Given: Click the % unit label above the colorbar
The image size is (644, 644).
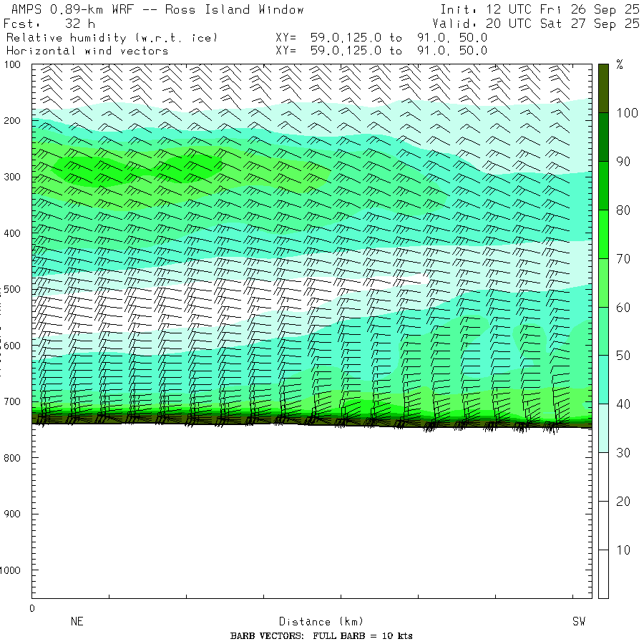Looking at the screenshot, I should coord(620,64).
